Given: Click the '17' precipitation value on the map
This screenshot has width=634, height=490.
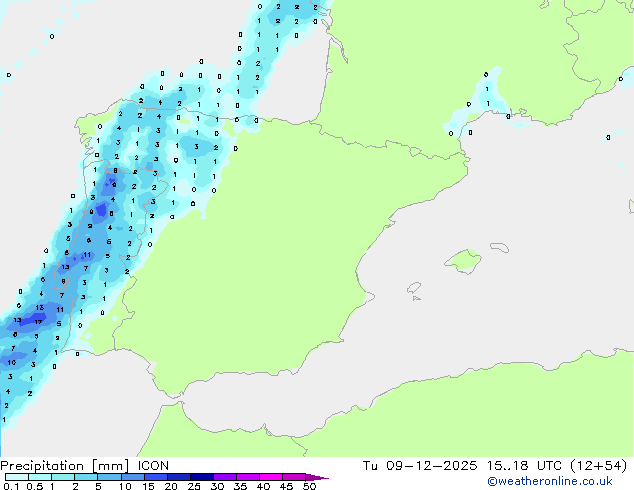Looking at the screenshot, I should coord(38,322).
